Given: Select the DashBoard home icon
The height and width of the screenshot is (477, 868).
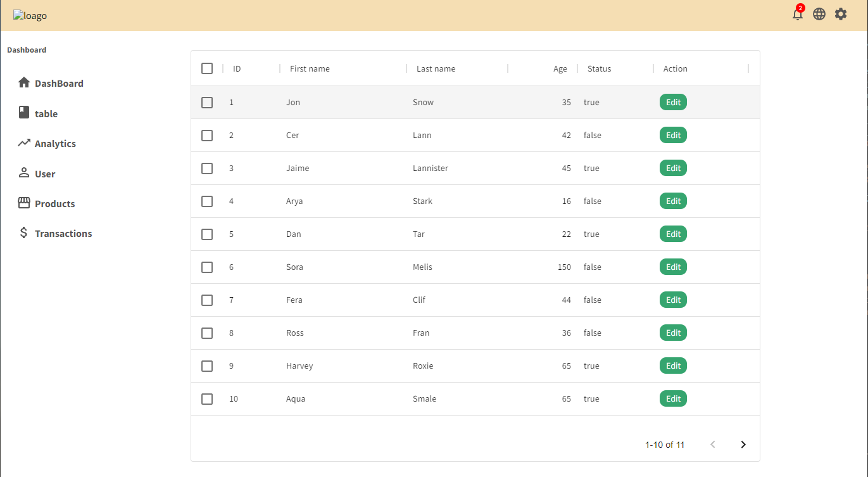Looking at the screenshot, I should 24,82.
